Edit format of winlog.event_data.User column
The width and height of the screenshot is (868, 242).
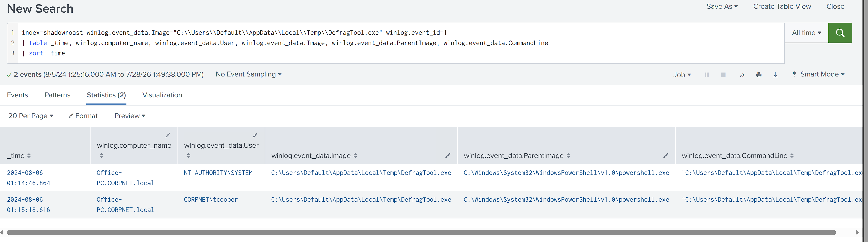[255, 135]
